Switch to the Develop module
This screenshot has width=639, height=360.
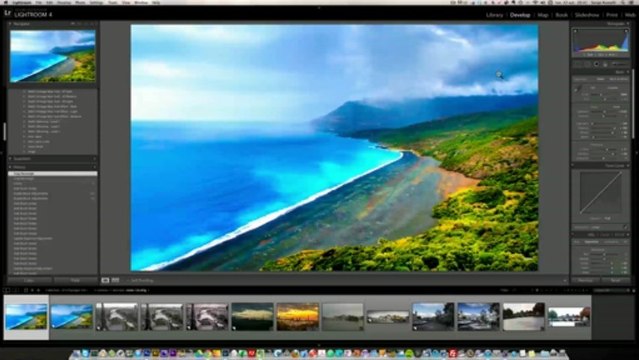pos(520,15)
